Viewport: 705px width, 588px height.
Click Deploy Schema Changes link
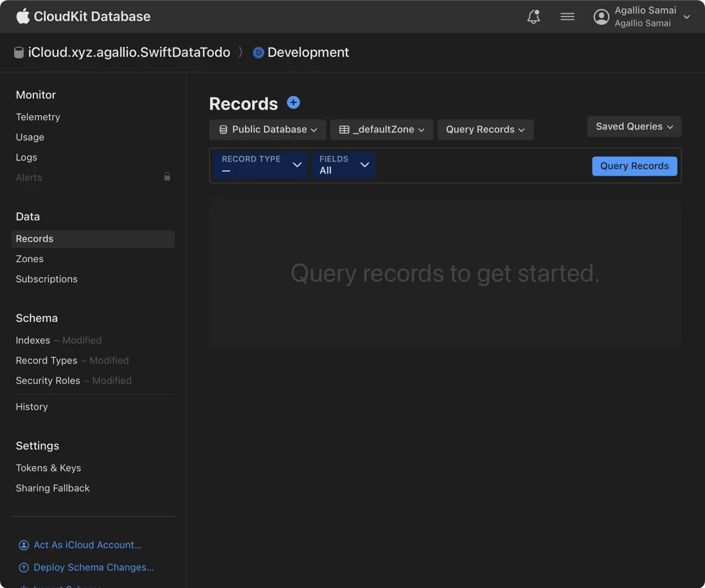pos(93,567)
